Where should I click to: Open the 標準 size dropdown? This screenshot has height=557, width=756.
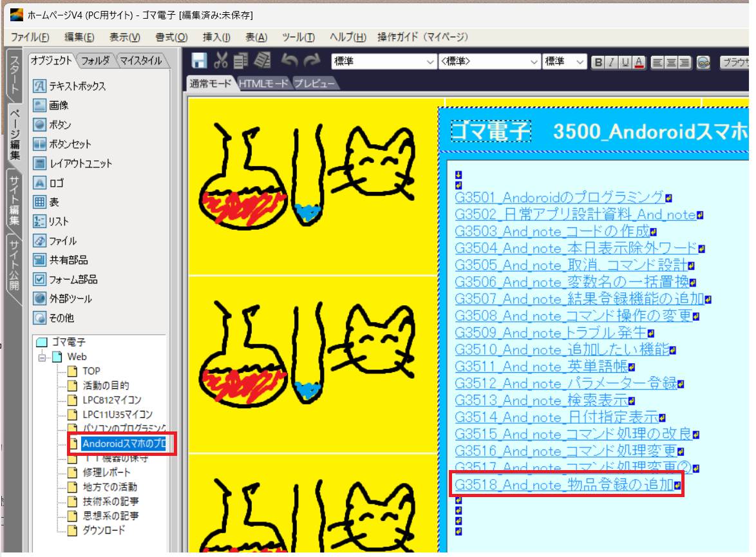[x=564, y=62]
